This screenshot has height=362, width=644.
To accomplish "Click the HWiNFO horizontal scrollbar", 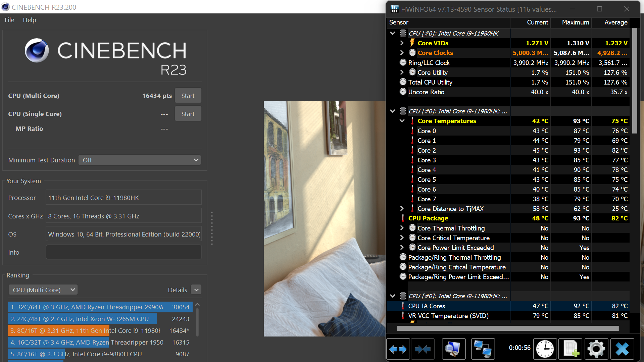I will [507, 328].
